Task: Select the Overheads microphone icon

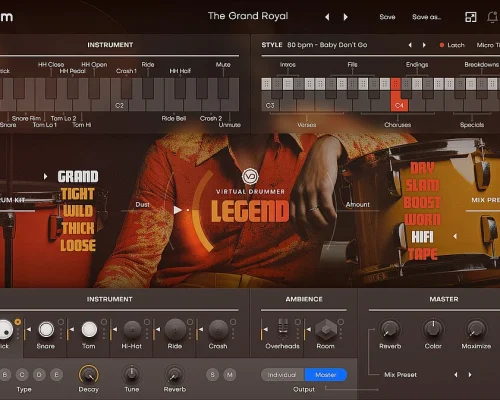Action: tap(283, 326)
